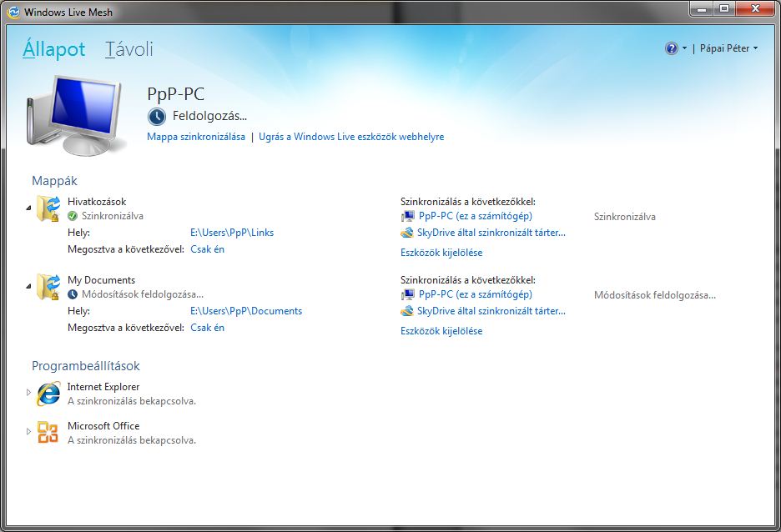Click Eszközök kijelölése for My Documents

pos(441,331)
